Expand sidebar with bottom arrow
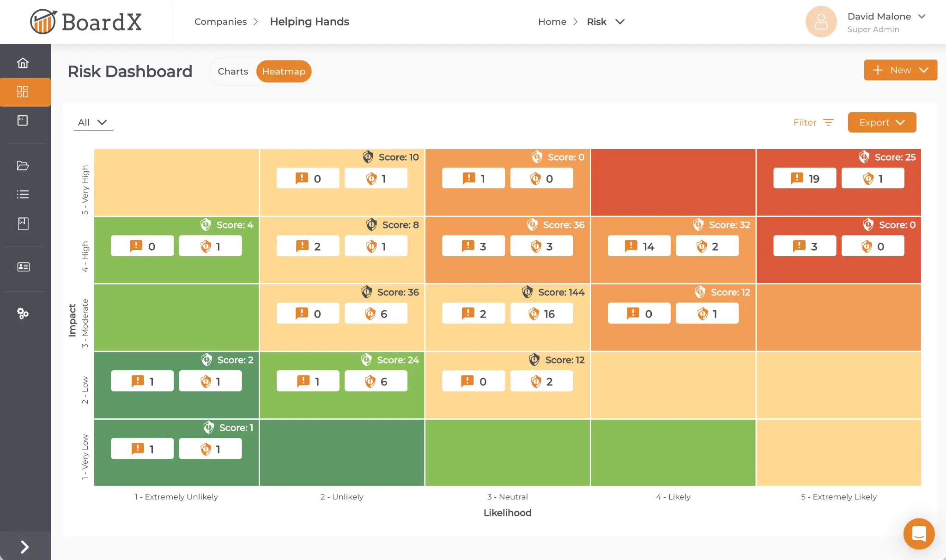This screenshot has width=946, height=560. [x=25, y=547]
